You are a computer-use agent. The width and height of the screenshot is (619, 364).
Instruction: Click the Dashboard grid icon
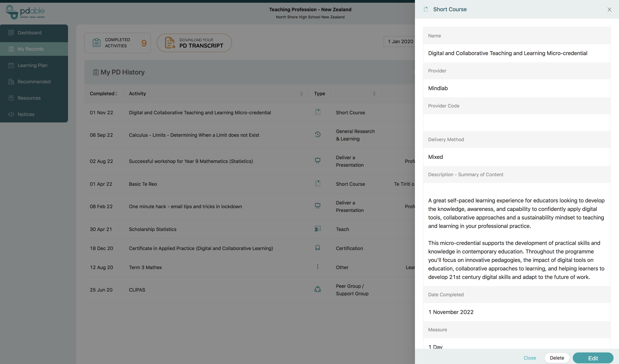[x=11, y=33]
